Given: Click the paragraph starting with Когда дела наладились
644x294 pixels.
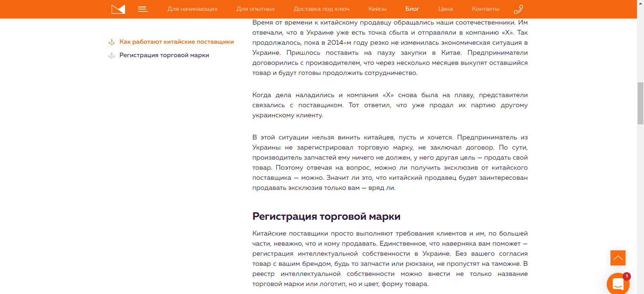Looking at the screenshot, I should click(x=390, y=105).
